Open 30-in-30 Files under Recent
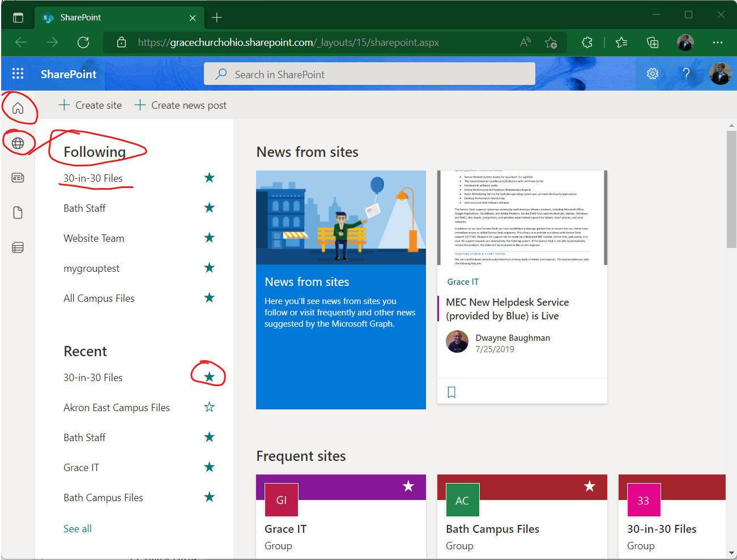This screenshot has width=737, height=560. pos(93,378)
